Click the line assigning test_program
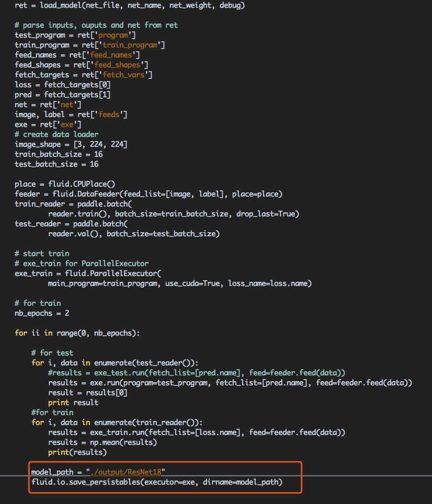Screen dimensions: 432x504 coord(75,35)
